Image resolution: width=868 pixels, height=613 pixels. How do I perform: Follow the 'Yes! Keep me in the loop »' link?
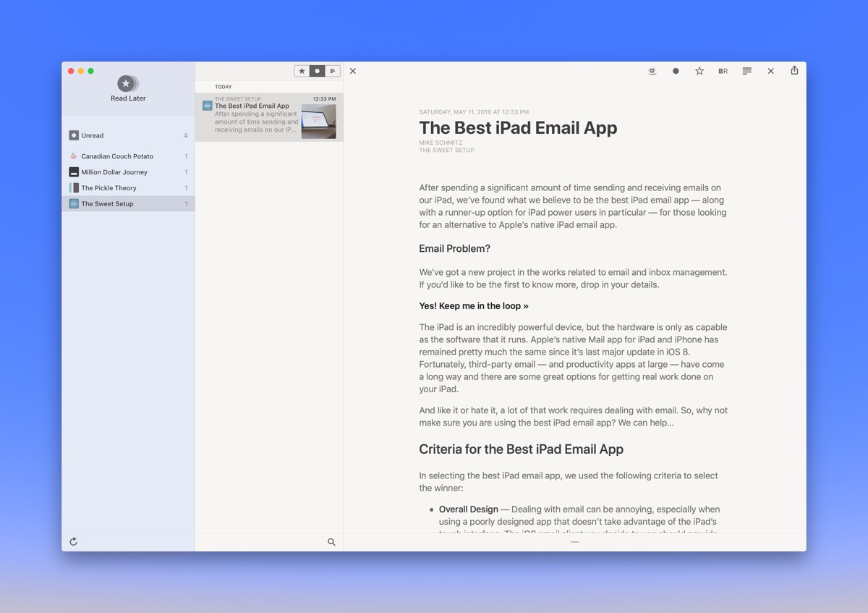tap(474, 306)
